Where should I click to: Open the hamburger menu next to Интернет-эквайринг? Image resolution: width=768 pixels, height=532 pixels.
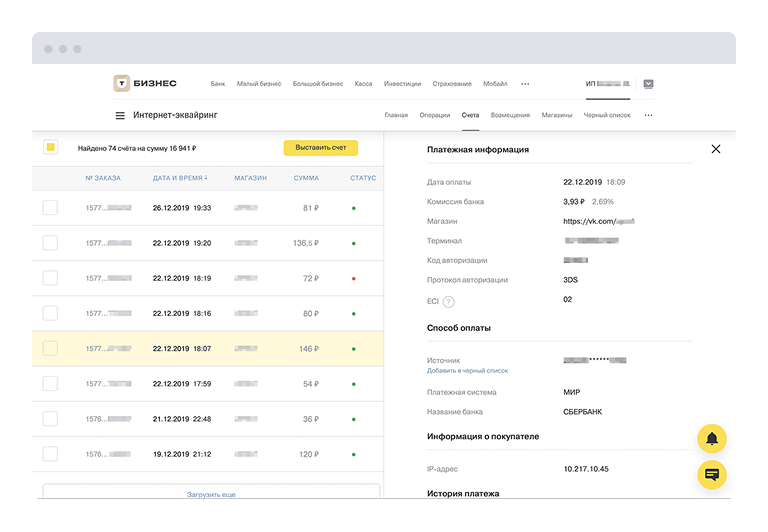pos(120,116)
